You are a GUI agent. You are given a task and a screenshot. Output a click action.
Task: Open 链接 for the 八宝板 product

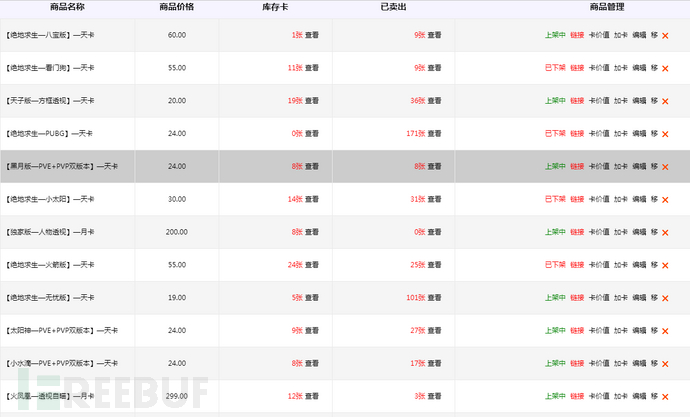(x=577, y=35)
